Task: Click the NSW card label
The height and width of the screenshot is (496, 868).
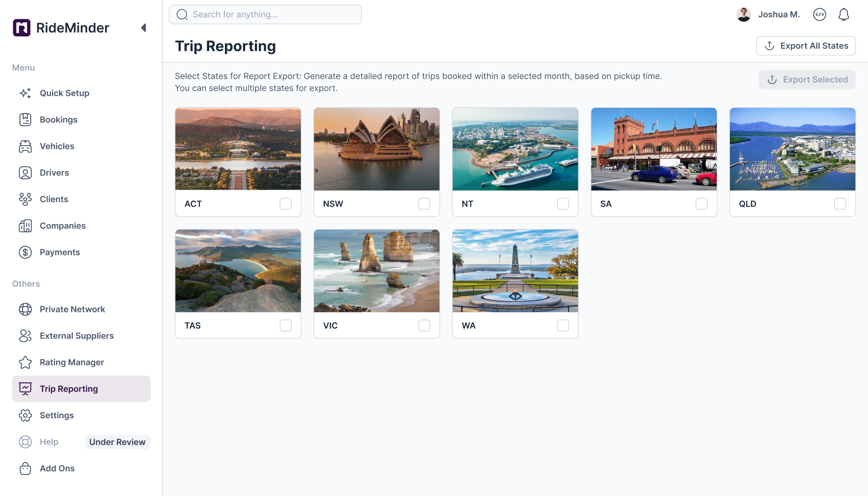Action: point(333,204)
